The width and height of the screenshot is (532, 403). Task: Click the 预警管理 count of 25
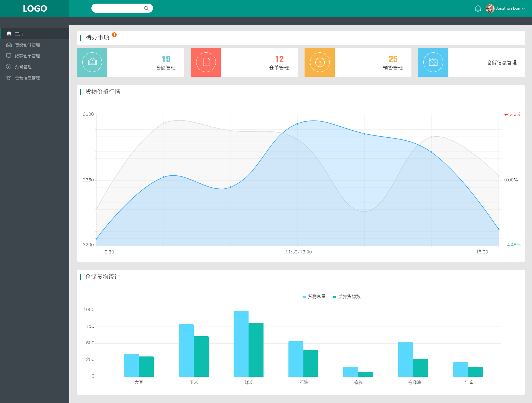tap(393, 59)
